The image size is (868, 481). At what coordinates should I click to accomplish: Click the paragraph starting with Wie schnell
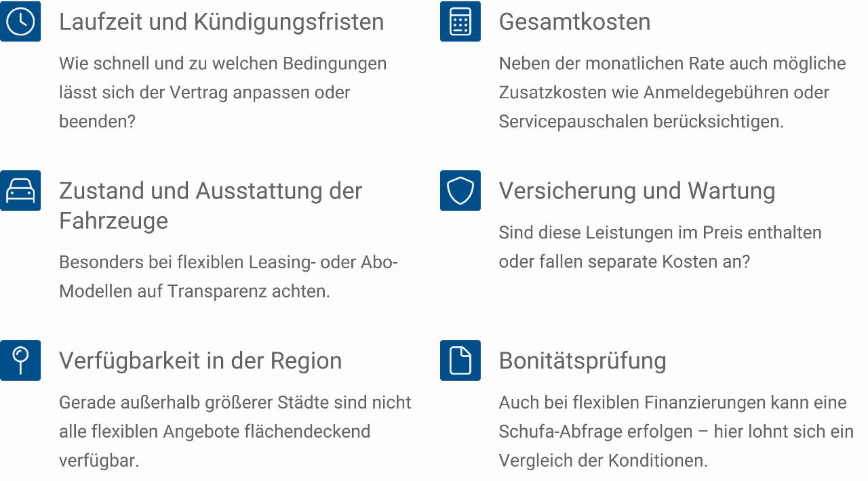222,92
